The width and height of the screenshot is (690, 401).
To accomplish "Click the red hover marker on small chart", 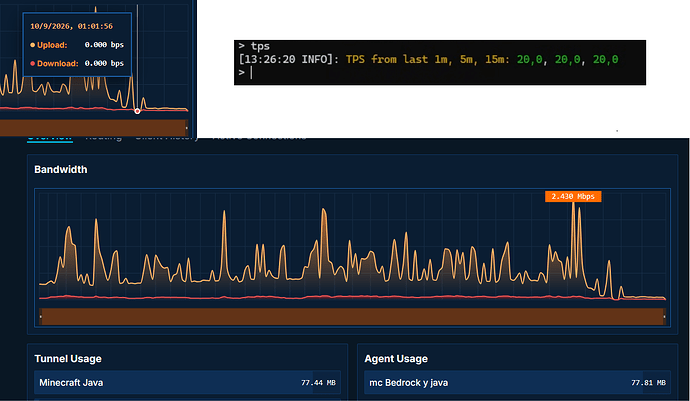I will click(137, 111).
